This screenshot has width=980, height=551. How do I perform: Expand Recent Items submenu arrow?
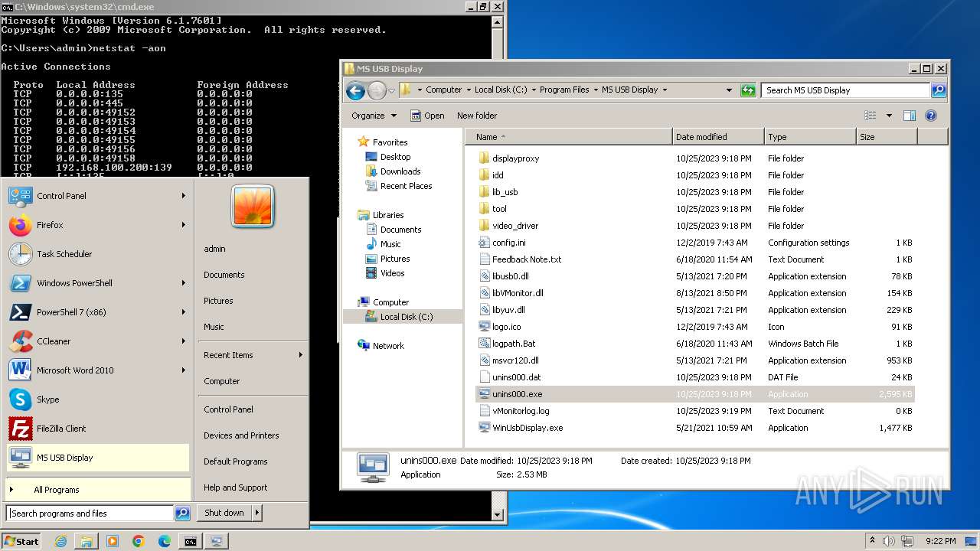tap(301, 355)
